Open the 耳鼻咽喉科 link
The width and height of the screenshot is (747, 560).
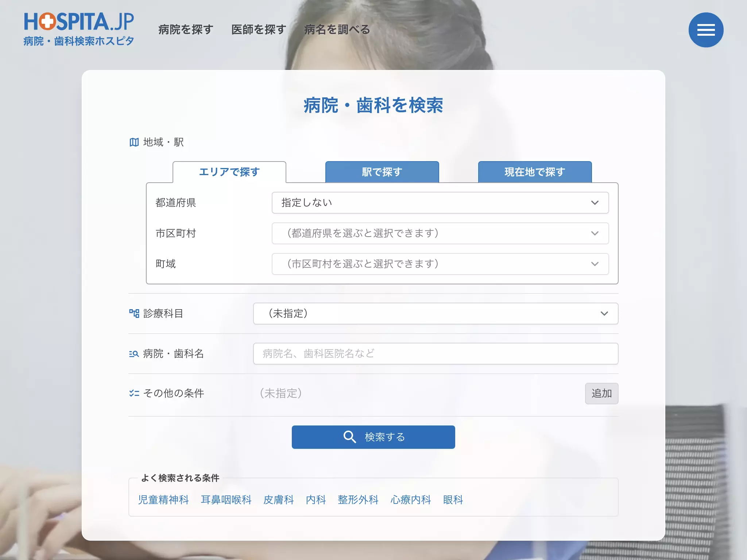(226, 500)
